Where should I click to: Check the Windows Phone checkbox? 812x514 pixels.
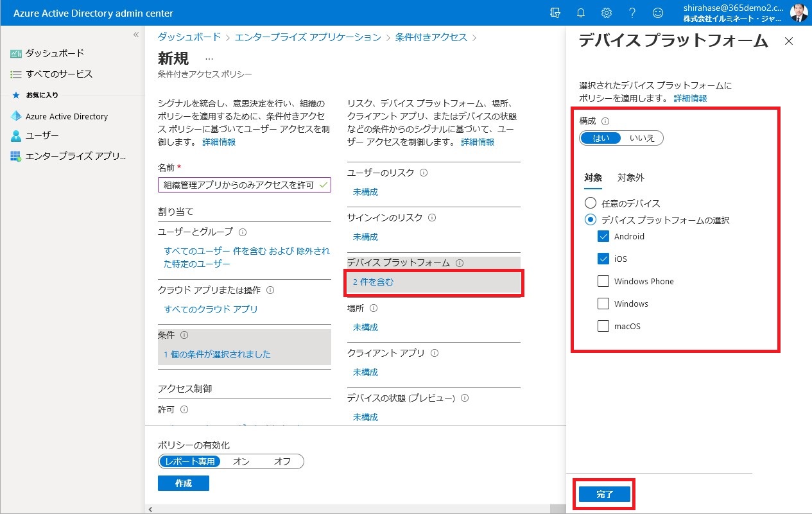(603, 281)
